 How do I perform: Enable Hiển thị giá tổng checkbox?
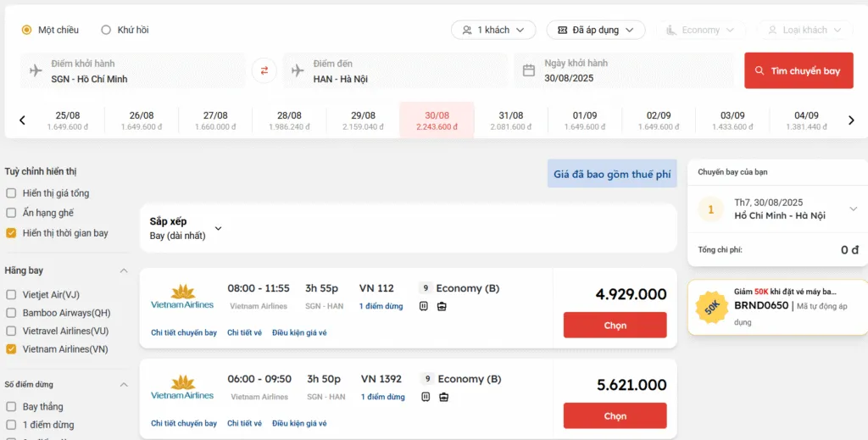coord(11,193)
